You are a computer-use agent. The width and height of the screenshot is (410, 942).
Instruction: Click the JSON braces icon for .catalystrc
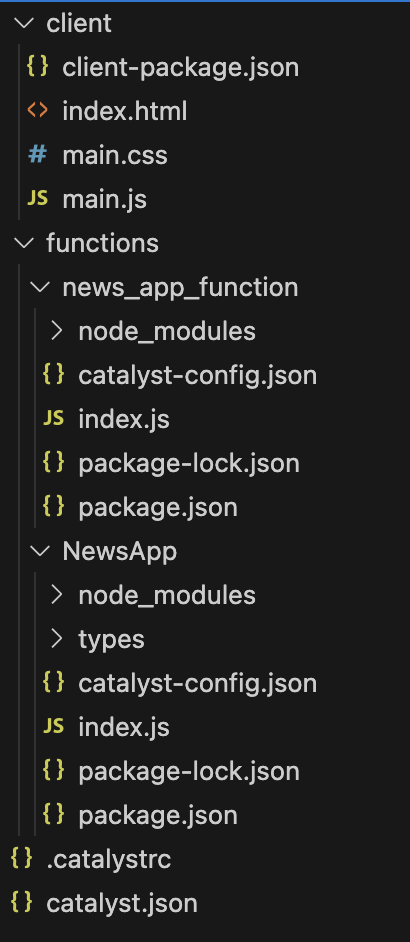click(21, 858)
